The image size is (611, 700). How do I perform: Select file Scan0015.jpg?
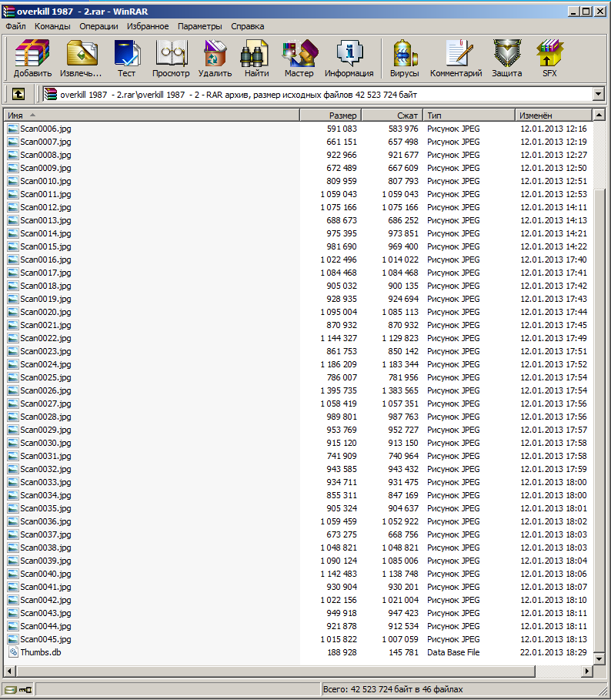(x=45, y=246)
